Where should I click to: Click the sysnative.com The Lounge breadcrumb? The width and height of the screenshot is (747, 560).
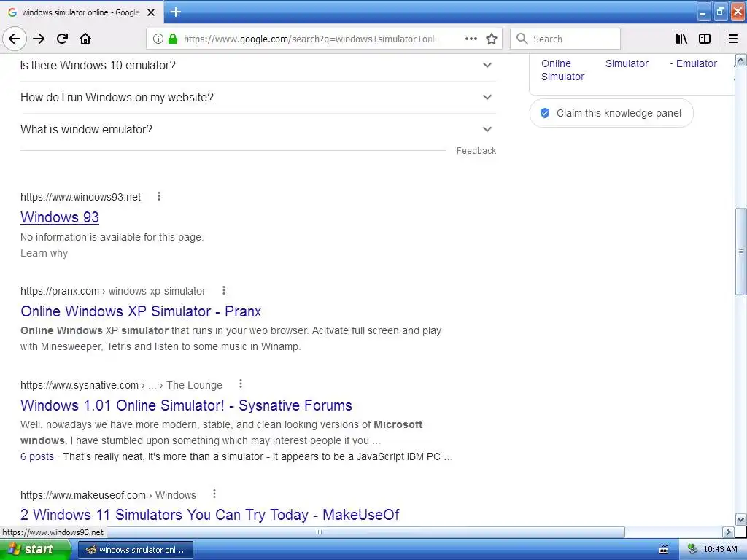click(x=122, y=385)
